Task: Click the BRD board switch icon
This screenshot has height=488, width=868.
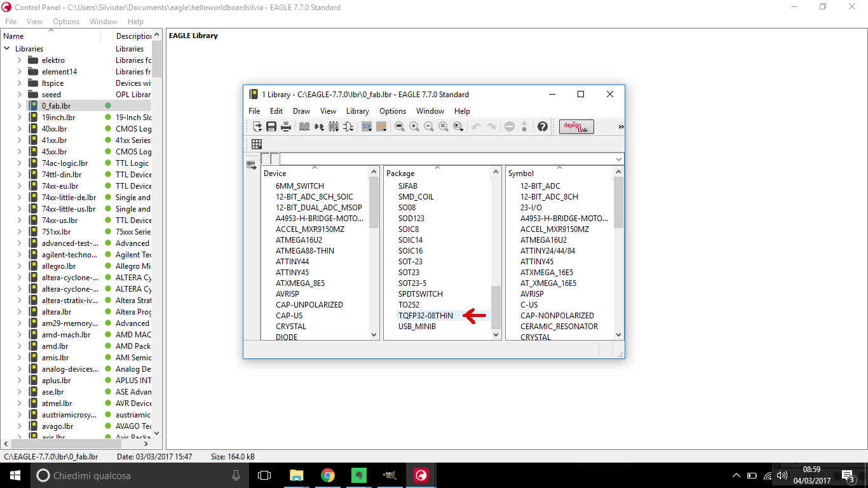Action: coord(381,126)
